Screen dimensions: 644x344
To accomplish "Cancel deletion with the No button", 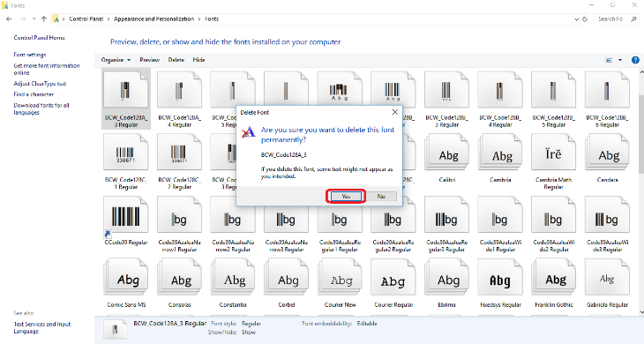I will pyautogui.click(x=381, y=196).
